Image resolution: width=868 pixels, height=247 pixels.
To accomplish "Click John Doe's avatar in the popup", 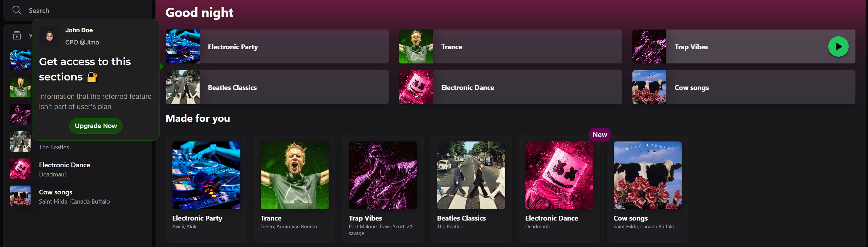I will pyautogui.click(x=50, y=36).
